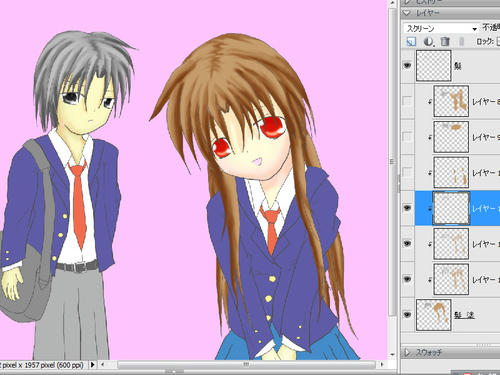Screen dimensions: 500x375
Task: Click the panel divider handle beside canvas
Action: [x=398, y=183]
